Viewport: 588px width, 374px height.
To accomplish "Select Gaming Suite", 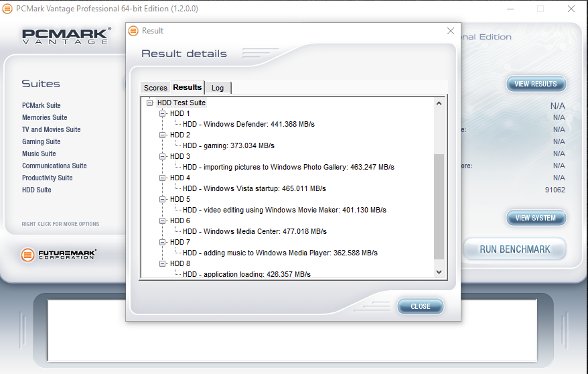I will [x=42, y=141].
